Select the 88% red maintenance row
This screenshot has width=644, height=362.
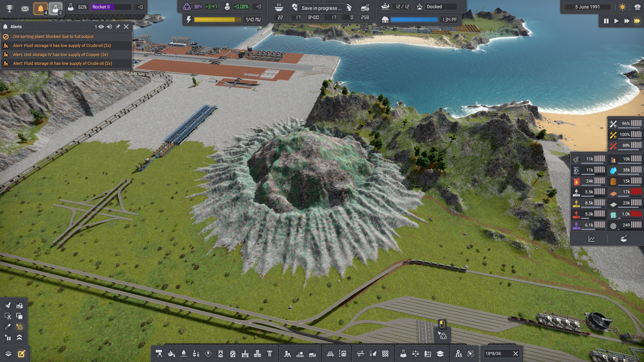[x=625, y=146]
